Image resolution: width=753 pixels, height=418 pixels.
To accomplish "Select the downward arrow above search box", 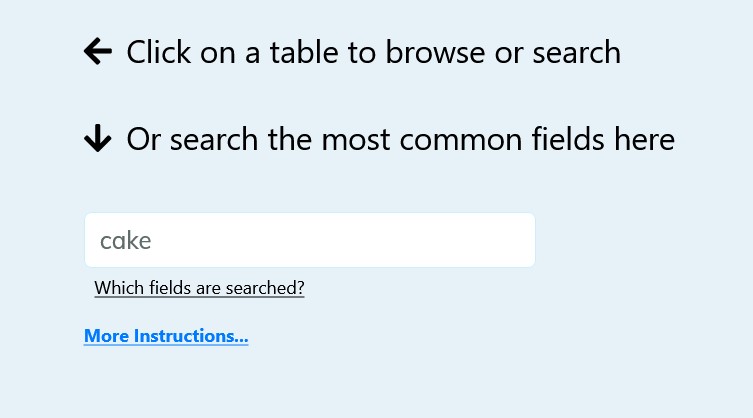I will [97, 140].
